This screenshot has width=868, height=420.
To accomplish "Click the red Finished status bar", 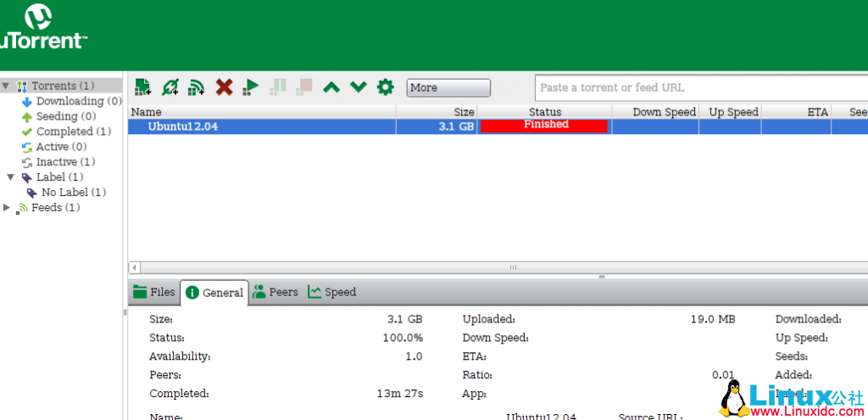I will pyautogui.click(x=544, y=126).
